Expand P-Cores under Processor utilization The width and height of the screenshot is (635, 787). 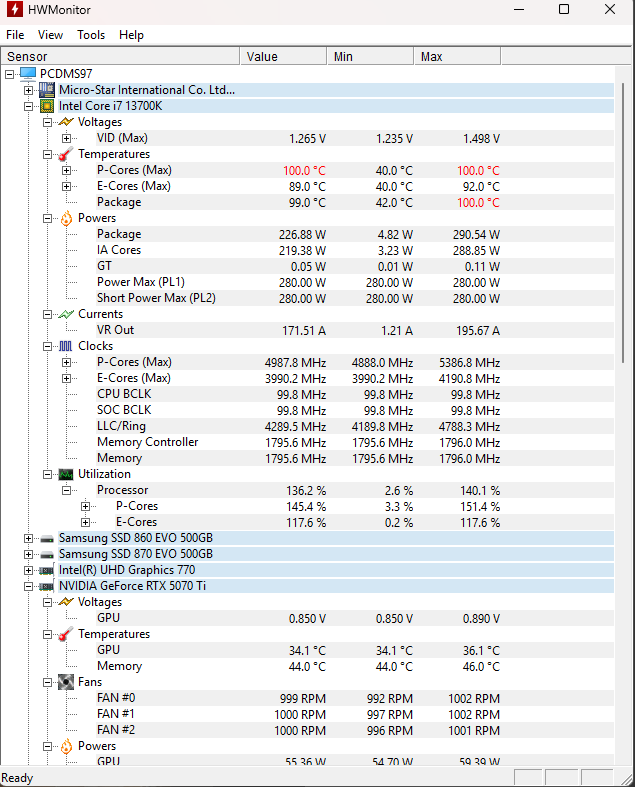click(85, 506)
